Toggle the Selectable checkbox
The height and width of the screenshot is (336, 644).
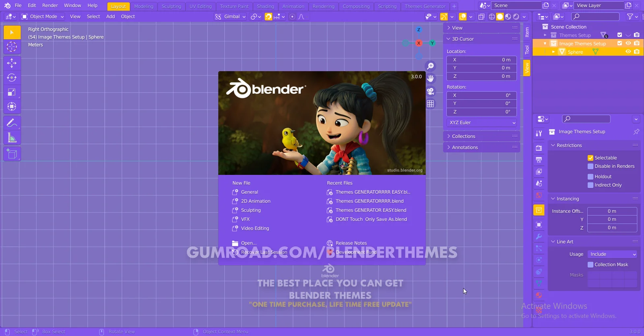[590, 158]
